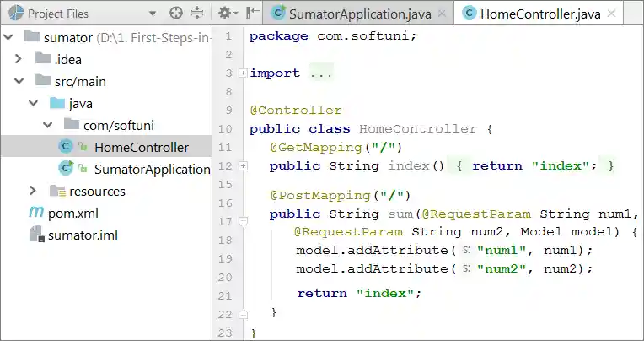Select the sumator root project folder
The width and height of the screenshot is (644, 341).
coord(51,36)
